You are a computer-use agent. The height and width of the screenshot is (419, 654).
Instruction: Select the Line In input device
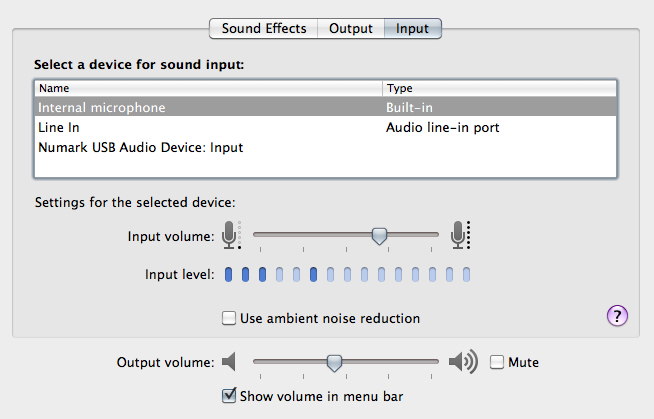59,128
